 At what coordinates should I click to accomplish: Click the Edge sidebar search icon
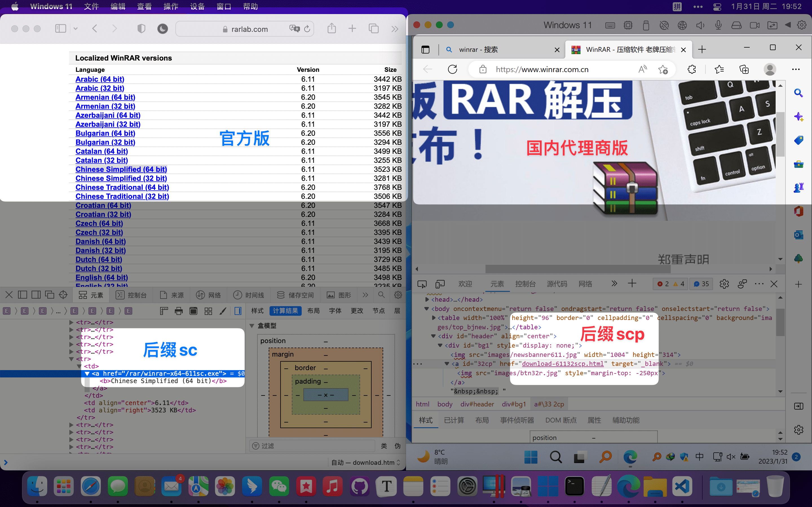[798, 93]
